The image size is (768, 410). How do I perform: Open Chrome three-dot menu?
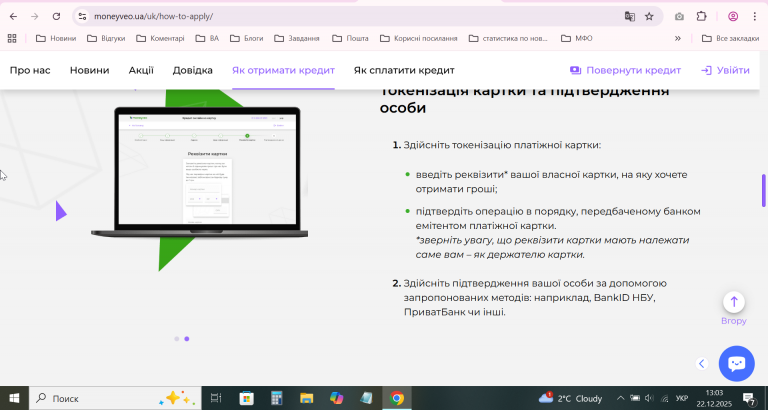coord(755,16)
